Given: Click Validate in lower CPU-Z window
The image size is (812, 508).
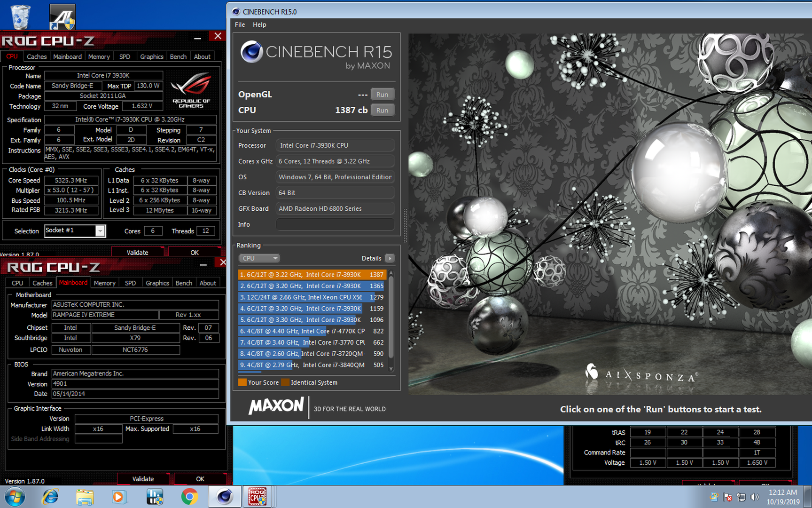Looking at the screenshot, I should tap(143, 478).
